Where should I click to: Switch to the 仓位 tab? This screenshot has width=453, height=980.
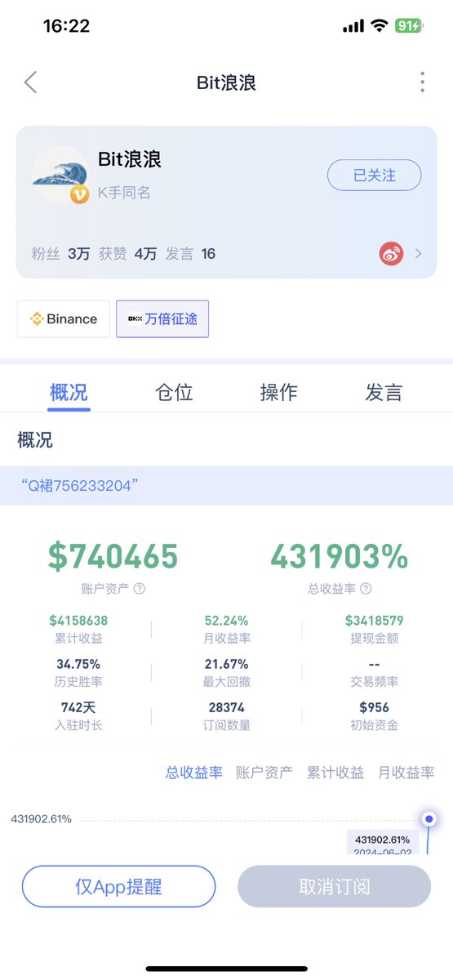click(x=174, y=392)
